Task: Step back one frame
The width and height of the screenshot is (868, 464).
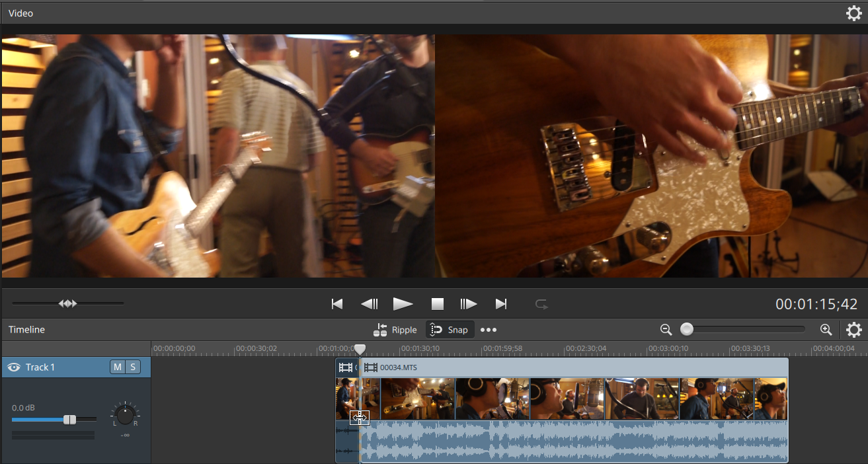Action: point(369,304)
